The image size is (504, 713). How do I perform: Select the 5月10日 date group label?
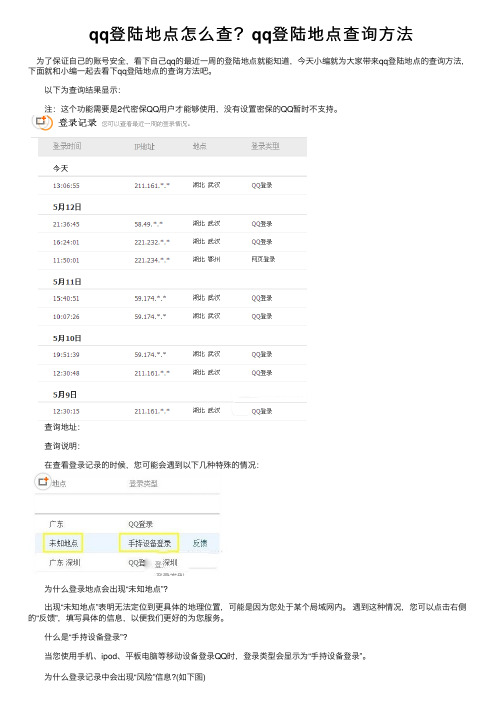67,338
